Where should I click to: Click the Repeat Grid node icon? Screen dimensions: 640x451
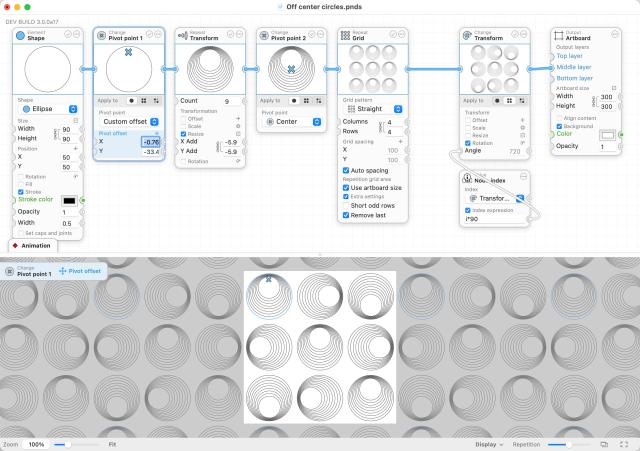click(345, 36)
